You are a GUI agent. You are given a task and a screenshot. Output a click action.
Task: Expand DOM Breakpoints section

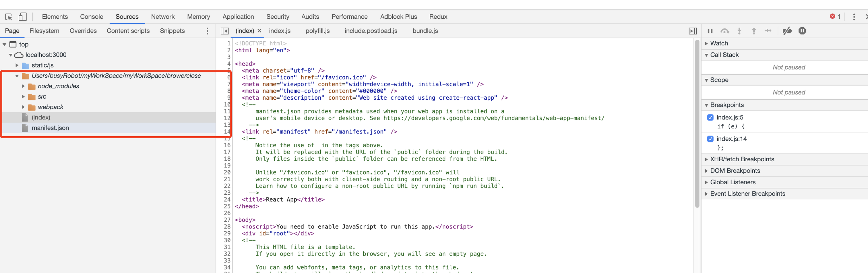click(x=706, y=171)
